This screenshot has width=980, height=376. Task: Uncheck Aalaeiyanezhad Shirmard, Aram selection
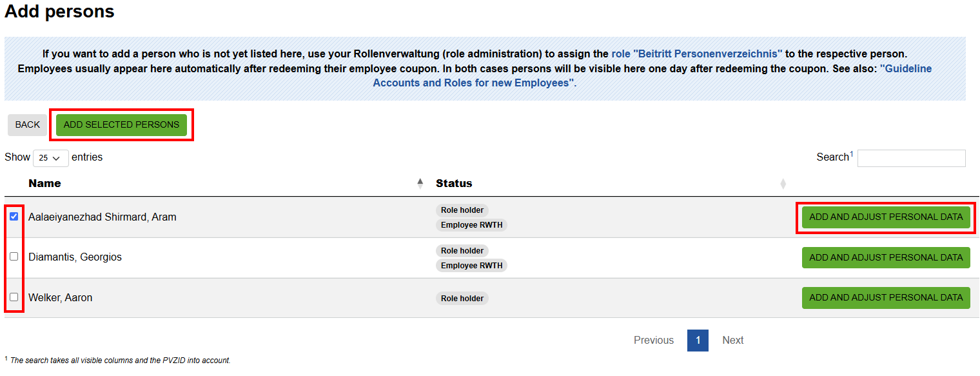[x=14, y=216]
